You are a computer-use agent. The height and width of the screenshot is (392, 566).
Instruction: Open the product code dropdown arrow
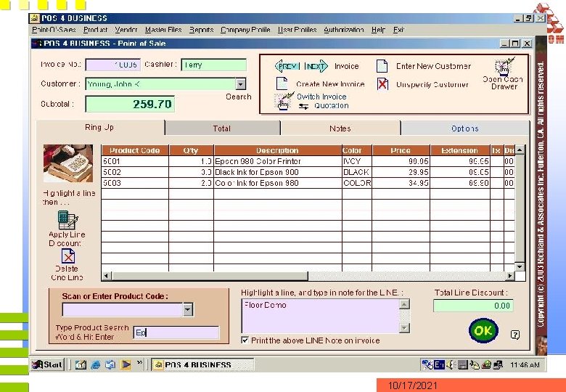tap(188, 310)
